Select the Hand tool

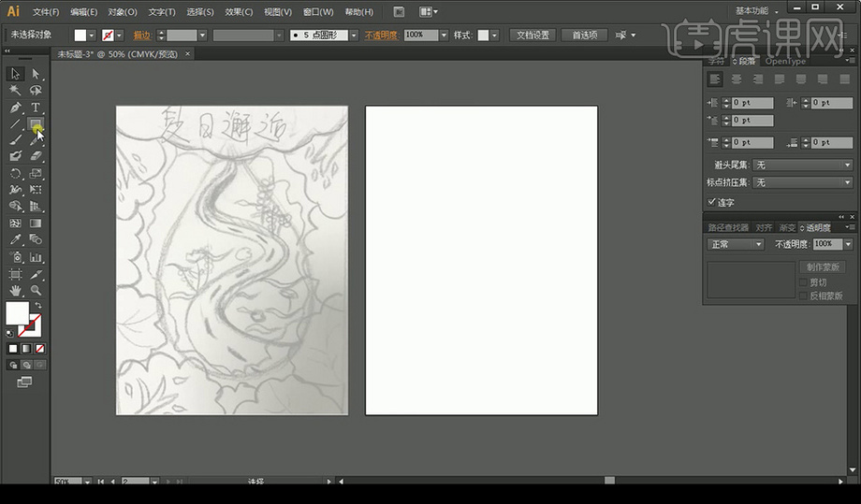click(15, 291)
